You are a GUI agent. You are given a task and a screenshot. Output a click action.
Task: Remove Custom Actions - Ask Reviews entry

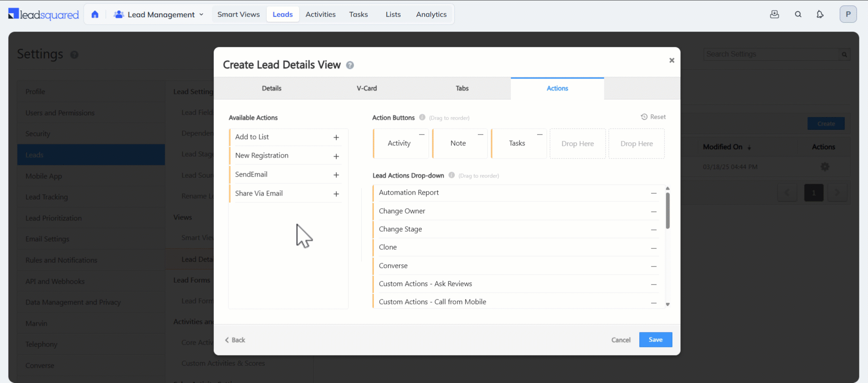[653, 285]
